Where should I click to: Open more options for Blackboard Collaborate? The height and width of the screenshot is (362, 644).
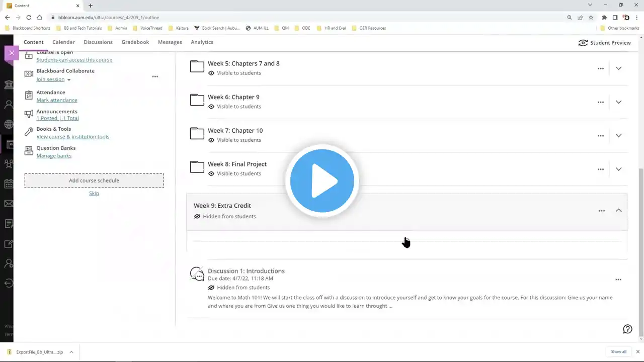(155, 76)
